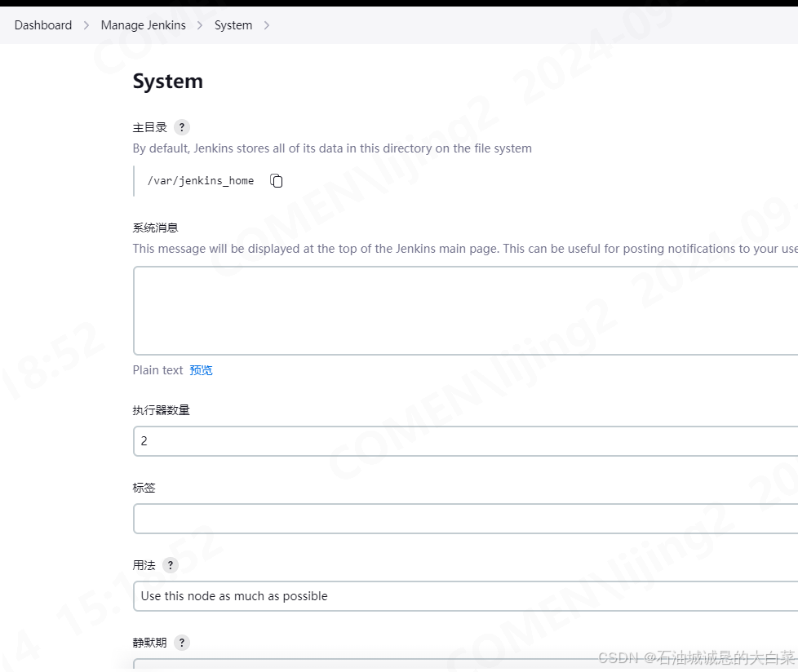Select the System page heading

coord(168,82)
